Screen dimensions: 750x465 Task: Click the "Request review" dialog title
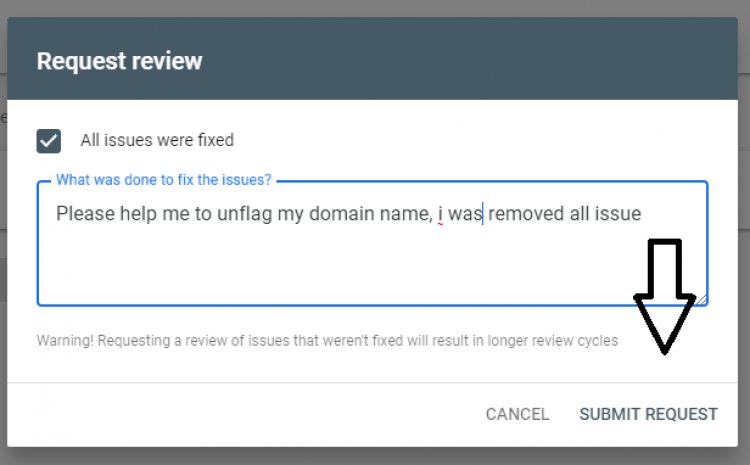119,61
